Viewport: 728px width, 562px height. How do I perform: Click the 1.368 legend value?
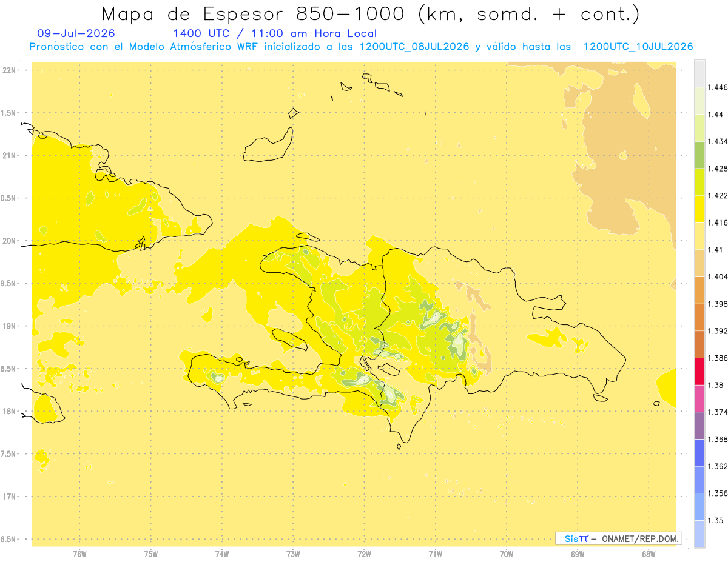click(x=717, y=439)
